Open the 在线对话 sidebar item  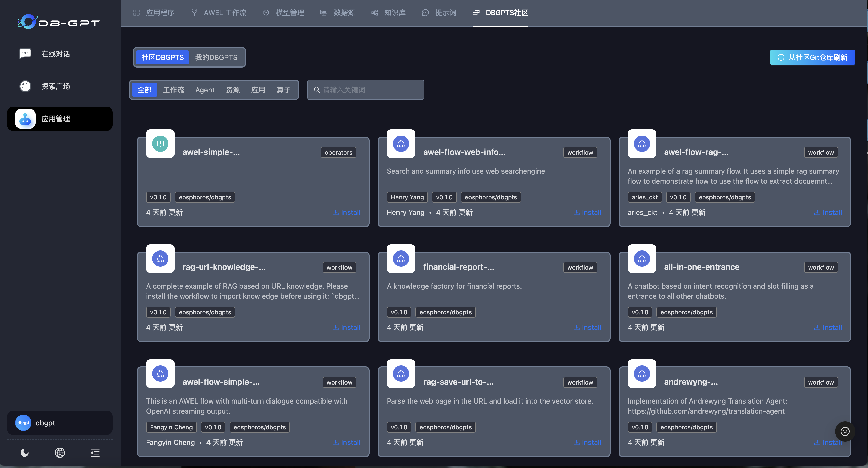[60, 54]
